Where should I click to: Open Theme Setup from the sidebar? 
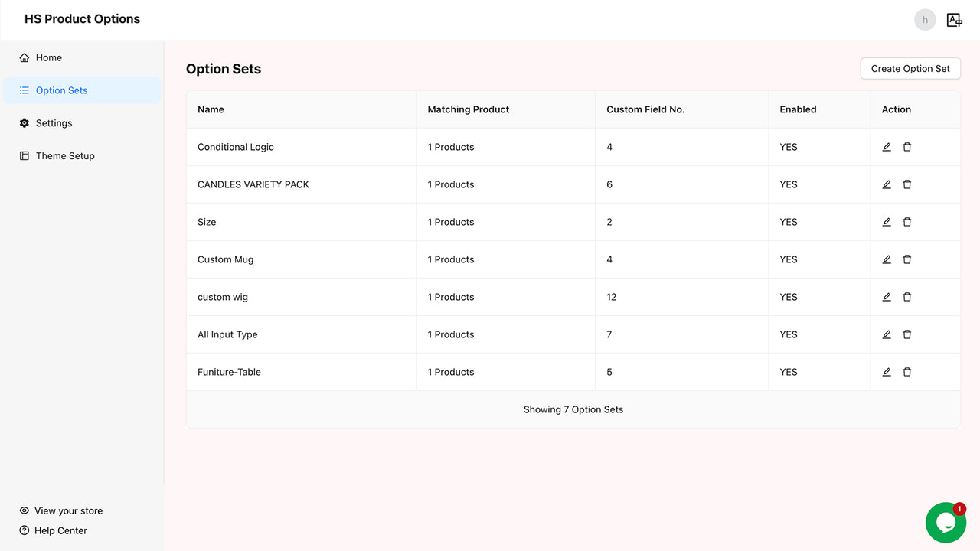tap(65, 155)
